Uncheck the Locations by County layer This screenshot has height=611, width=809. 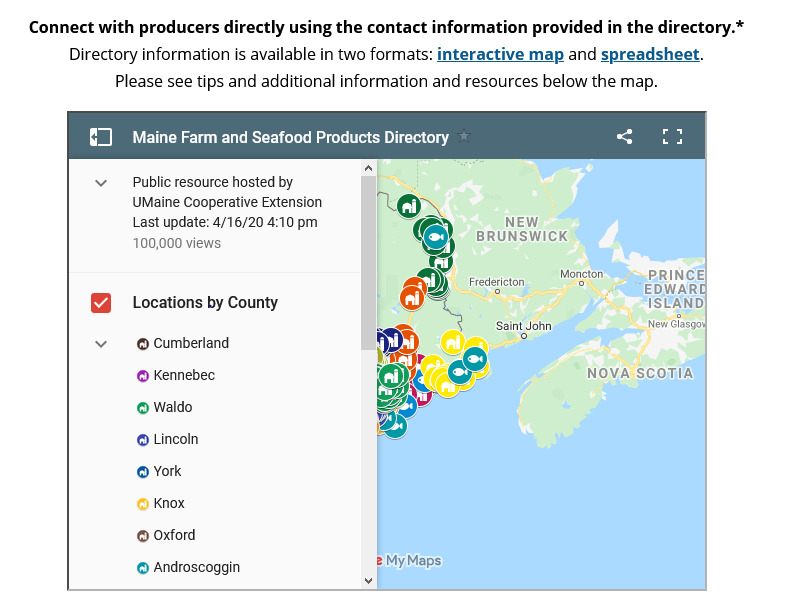(x=101, y=303)
